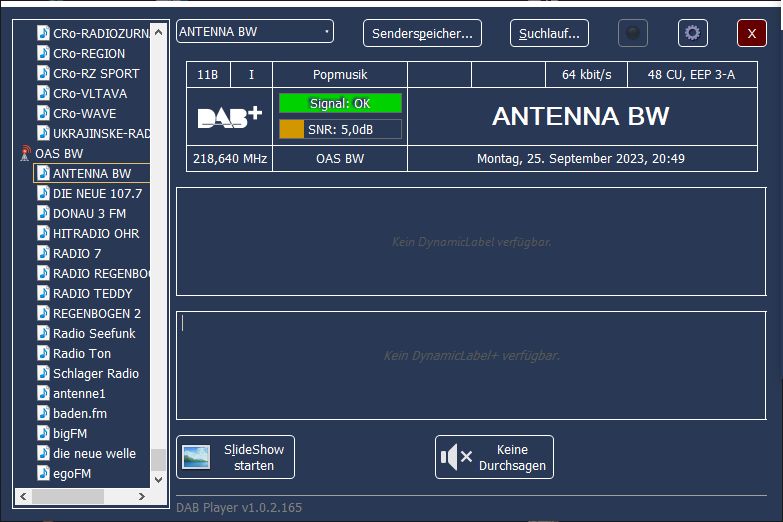Close the DAB Player with X
The width and height of the screenshot is (783, 522).
tap(752, 33)
